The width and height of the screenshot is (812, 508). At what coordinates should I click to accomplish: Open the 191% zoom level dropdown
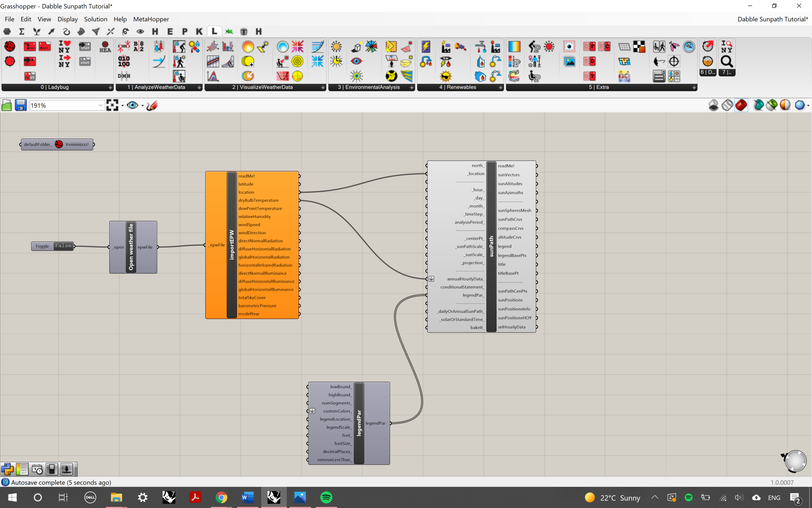pos(100,106)
